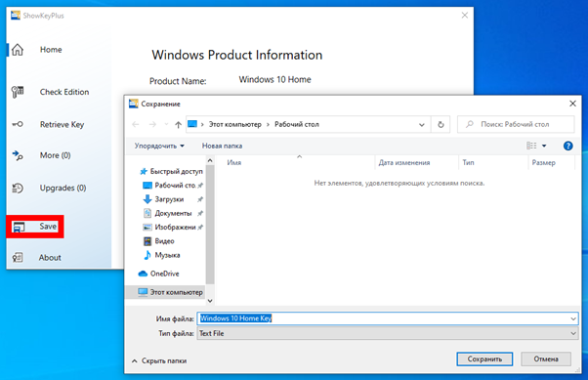The width and height of the screenshot is (588, 380).
Task: Go up one folder level
Action: click(x=178, y=124)
